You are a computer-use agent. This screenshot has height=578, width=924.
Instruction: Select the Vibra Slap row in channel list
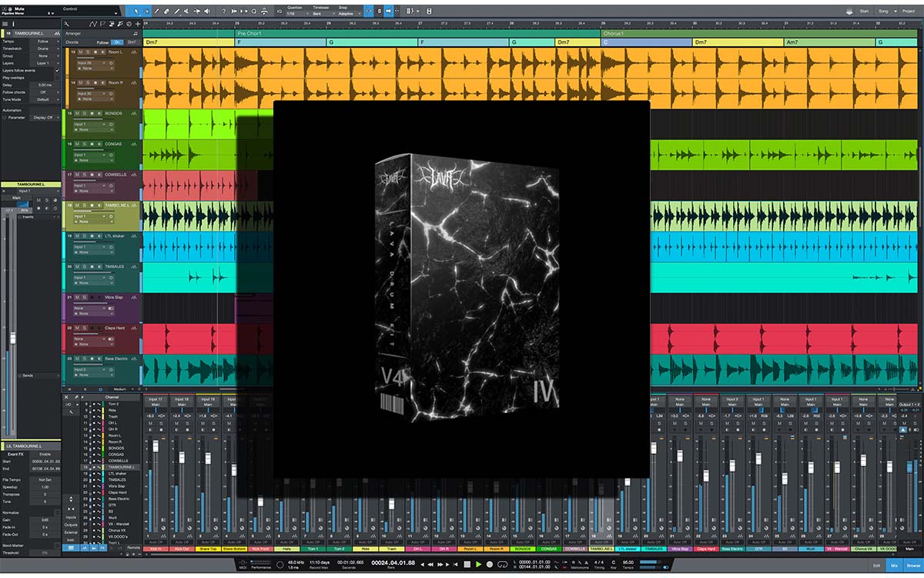point(111,486)
